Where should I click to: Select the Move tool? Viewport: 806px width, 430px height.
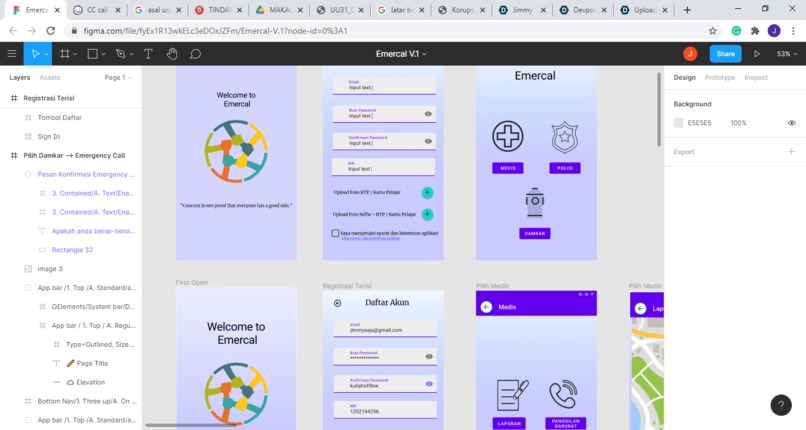pyautogui.click(x=35, y=53)
